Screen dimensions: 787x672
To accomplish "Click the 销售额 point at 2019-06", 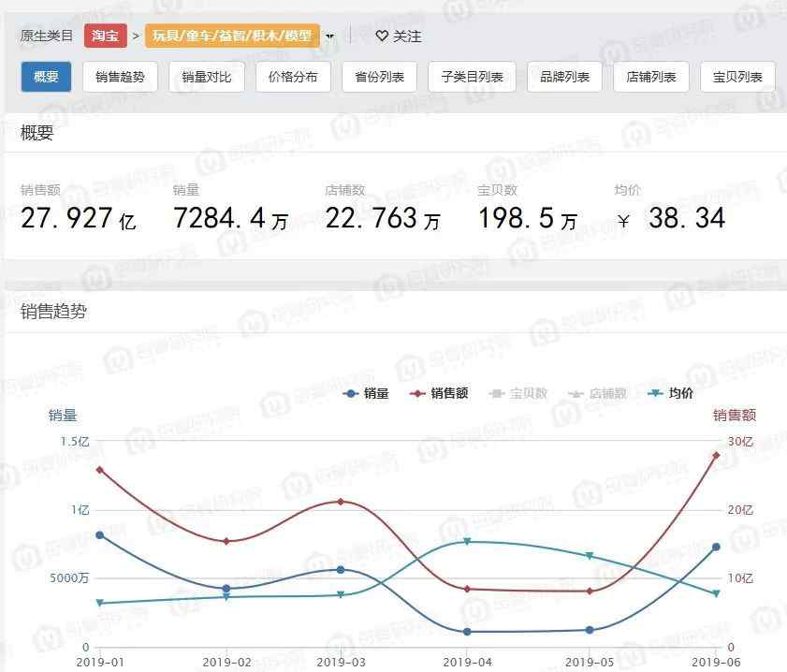I will 716,455.
